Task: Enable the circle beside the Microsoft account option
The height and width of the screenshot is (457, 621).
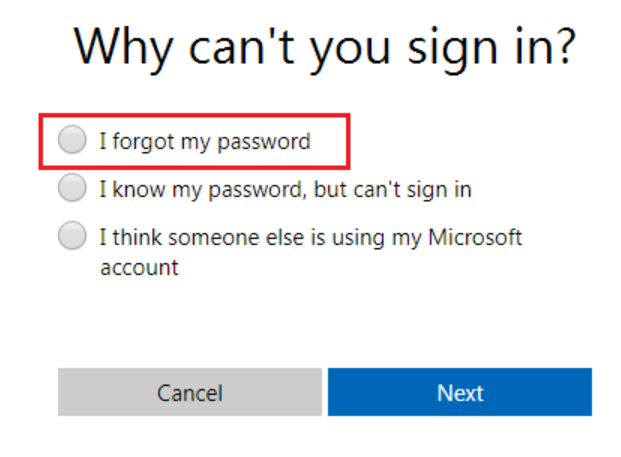Action: pos(73,237)
